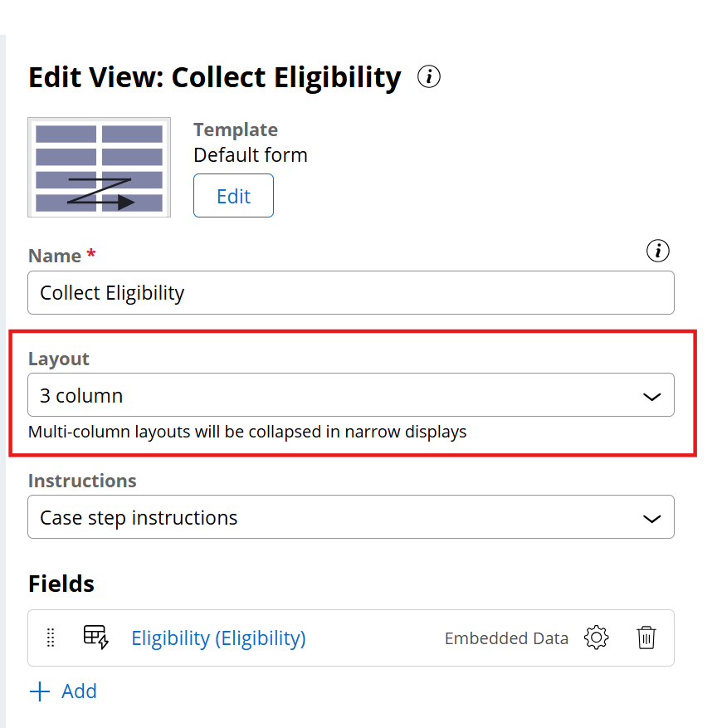This screenshot has height=728, width=717.
Task: Click the Fields section heading
Action: pyautogui.click(x=61, y=584)
